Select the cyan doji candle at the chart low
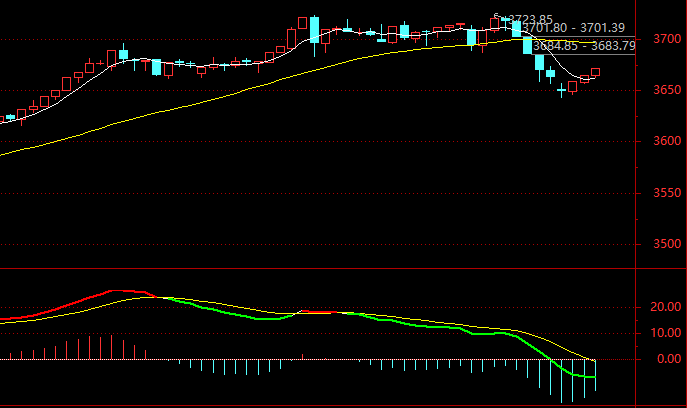This screenshot has width=687, height=408. click(562, 90)
